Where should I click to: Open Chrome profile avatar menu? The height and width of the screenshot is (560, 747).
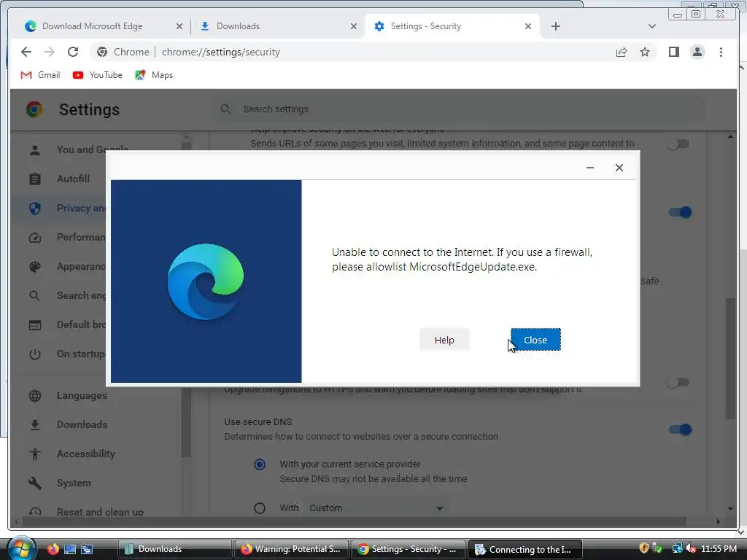tap(697, 52)
